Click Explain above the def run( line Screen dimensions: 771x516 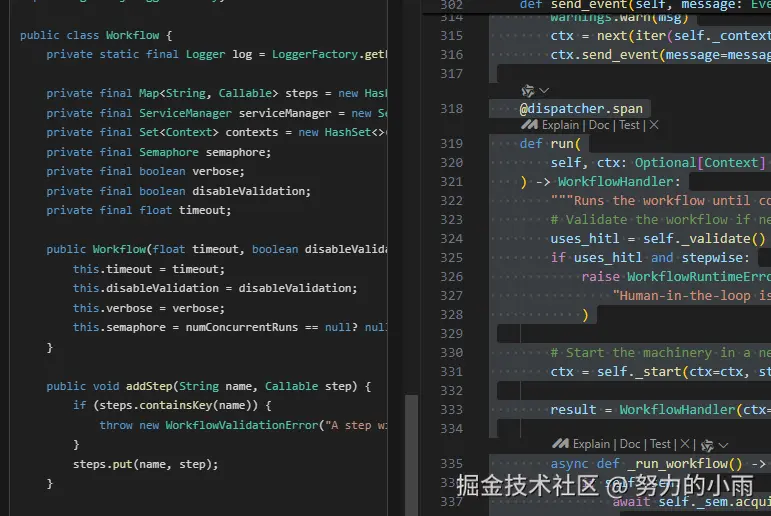[561, 125]
